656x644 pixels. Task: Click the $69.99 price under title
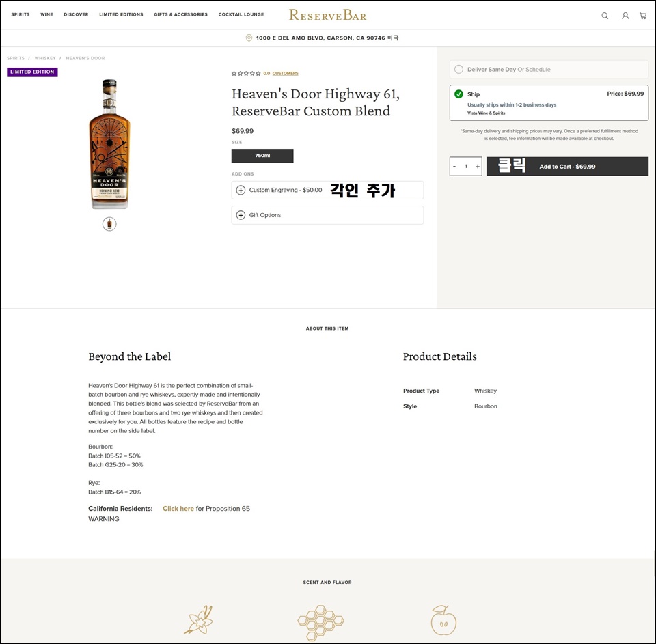coord(243,131)
